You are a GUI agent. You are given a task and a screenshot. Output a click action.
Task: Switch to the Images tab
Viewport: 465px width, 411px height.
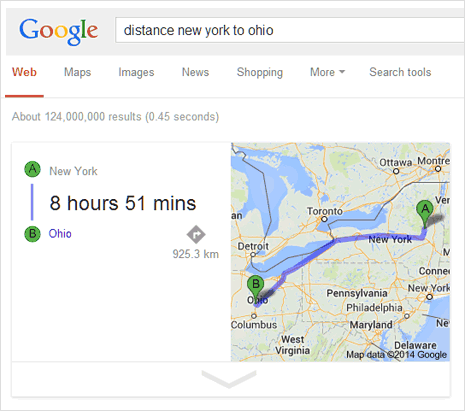pyautogui.click(x=136, y=72)
